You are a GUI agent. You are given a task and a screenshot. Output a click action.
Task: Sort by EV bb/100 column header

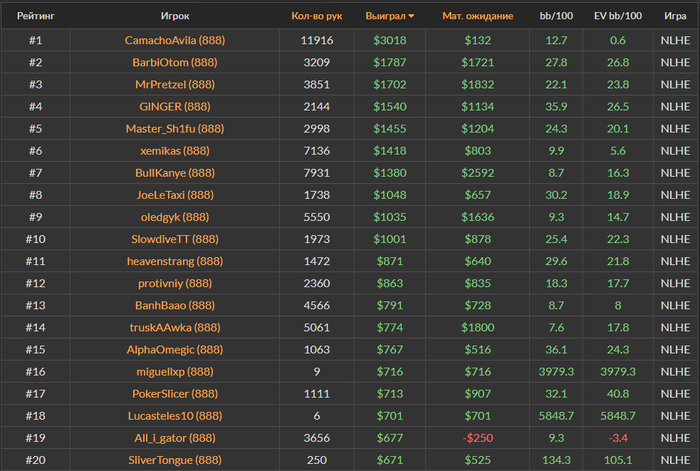pyautogui.click(x=617, y=16)
